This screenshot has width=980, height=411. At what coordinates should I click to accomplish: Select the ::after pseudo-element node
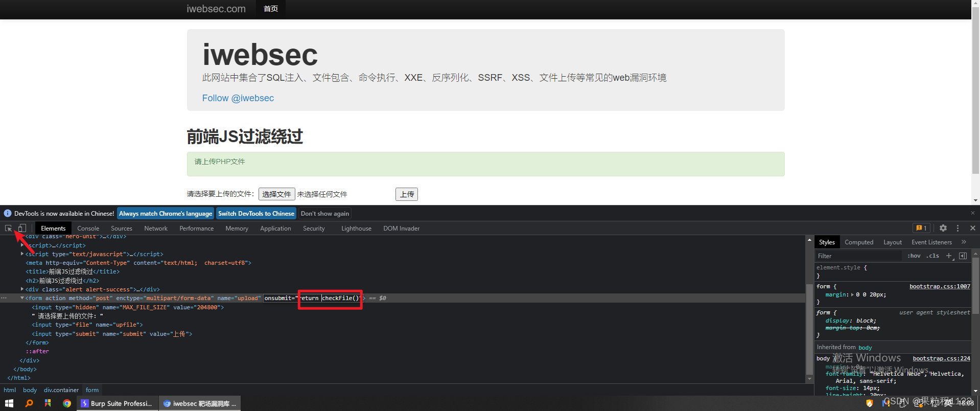pos(37,351)
